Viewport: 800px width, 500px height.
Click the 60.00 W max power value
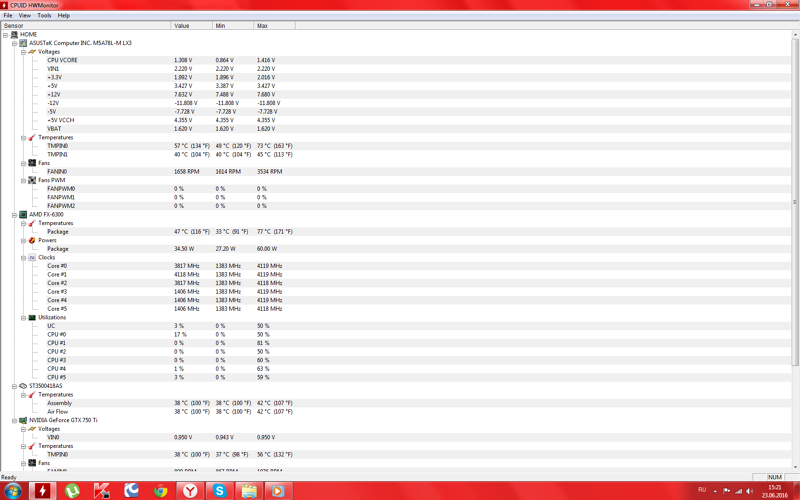coord(267,249)
